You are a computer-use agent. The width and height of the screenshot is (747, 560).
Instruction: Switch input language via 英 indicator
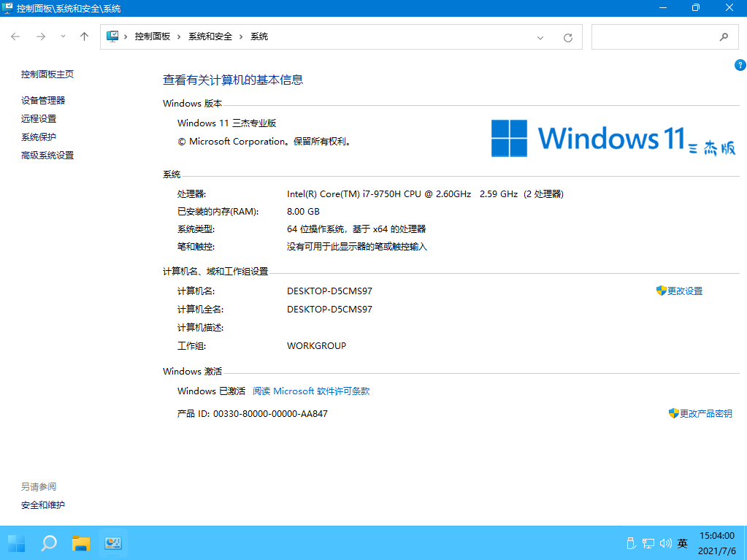(682, 543)
